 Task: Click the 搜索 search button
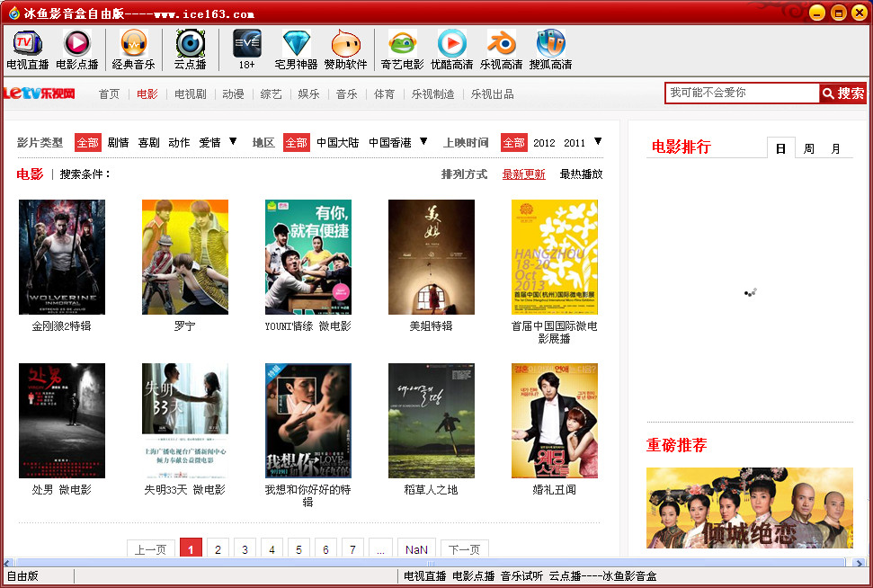[x=843, y=93]
